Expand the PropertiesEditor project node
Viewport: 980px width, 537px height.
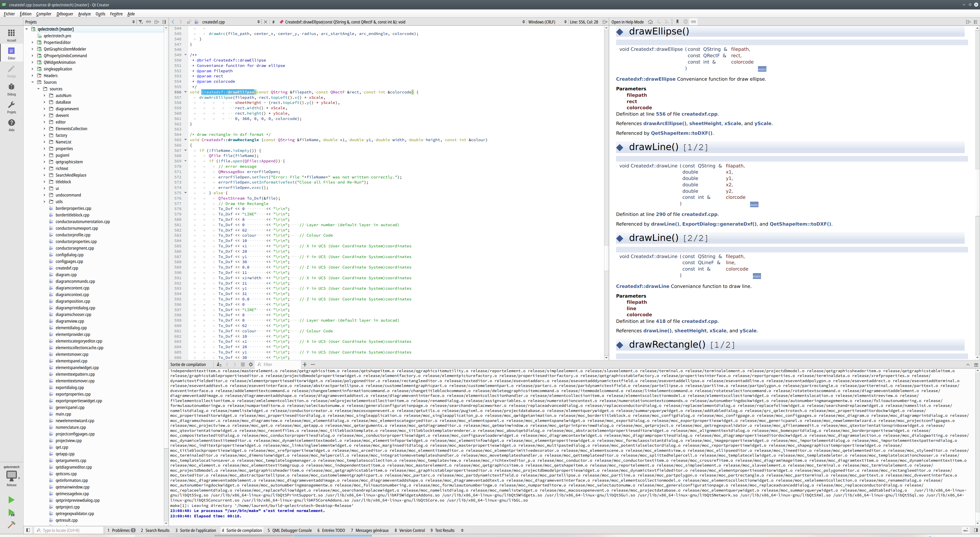[x=33, y=42]
